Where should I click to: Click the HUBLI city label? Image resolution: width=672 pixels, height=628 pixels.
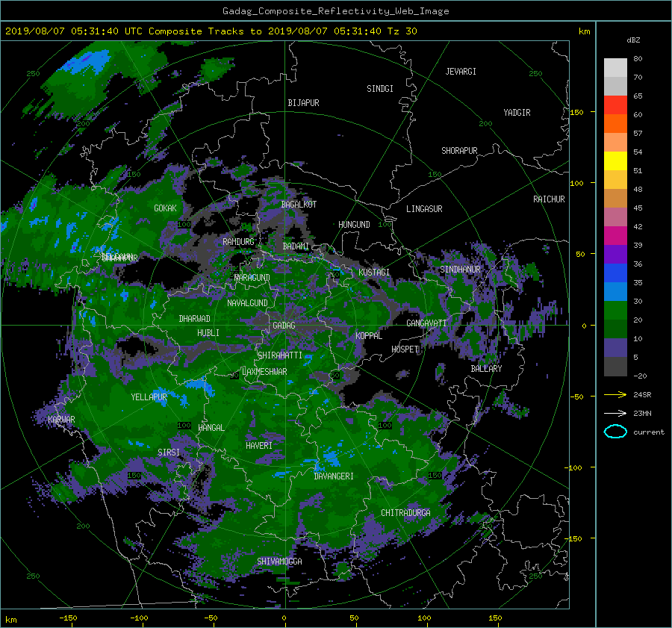point(208,333)
